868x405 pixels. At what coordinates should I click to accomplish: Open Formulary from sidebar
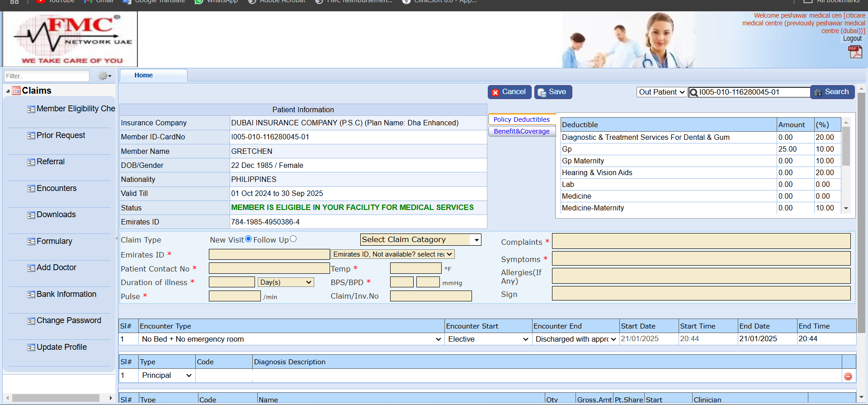coord(54,241)
